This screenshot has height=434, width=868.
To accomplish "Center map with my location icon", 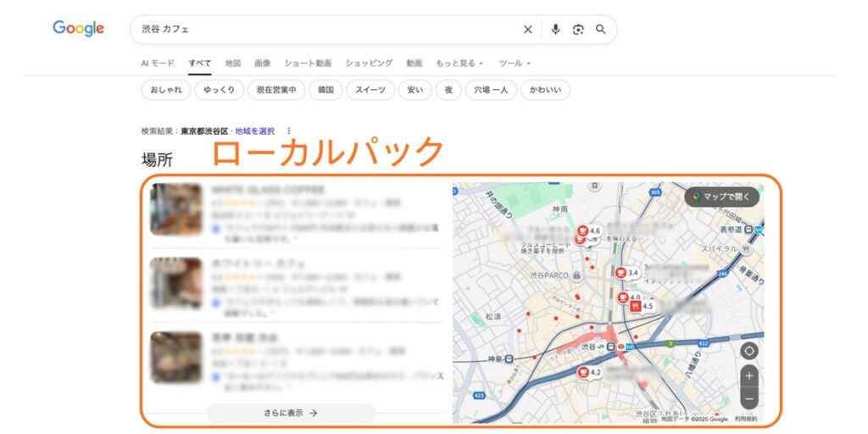I will [748, 350].
